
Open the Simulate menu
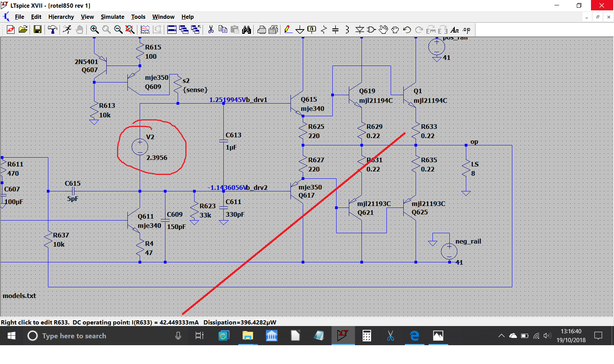pos(112,17)
